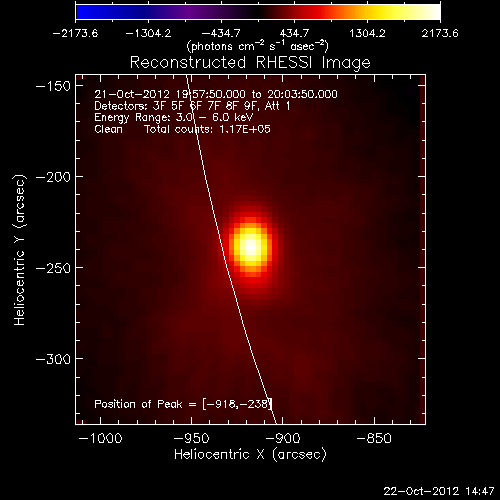This screenshot has width=500, height=500.
Task: Click the Heliocentric Y (arcsec) axis label
Action: pos(20,250)
